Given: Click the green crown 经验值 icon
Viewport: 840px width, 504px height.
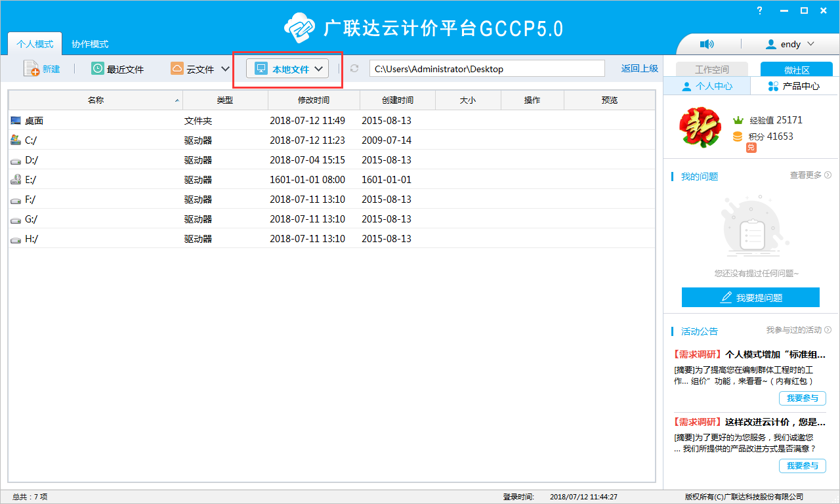Looking at the screenshot, I should coord(738,120).
